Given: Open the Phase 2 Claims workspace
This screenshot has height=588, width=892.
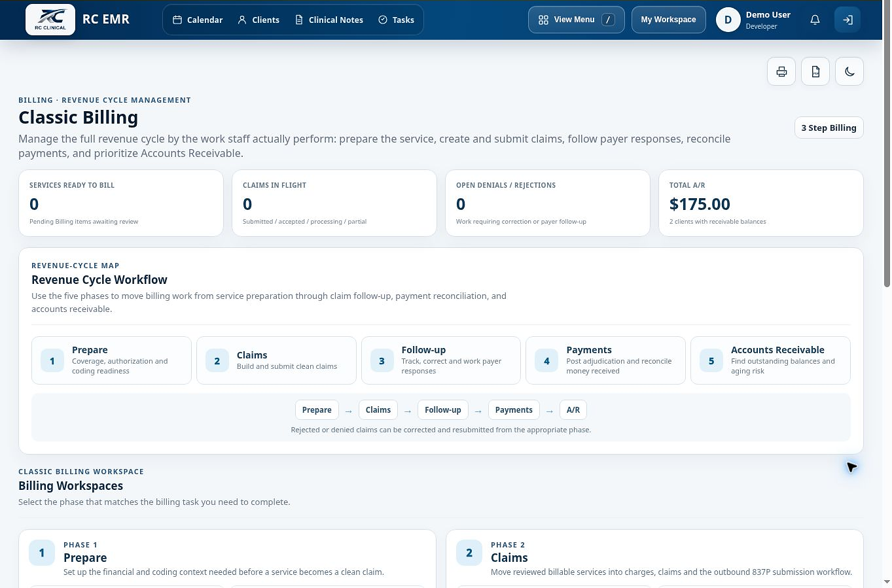Looking at the screenshot, I should [x=654, y=558].
